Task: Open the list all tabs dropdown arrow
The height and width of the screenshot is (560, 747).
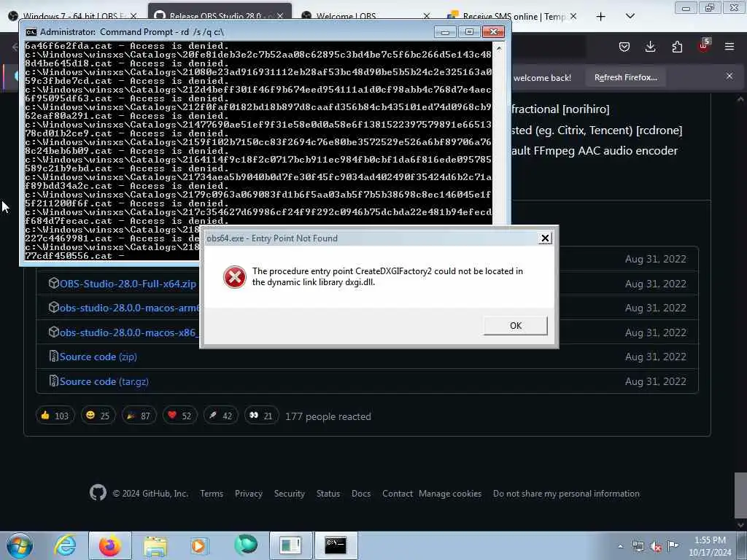Action: click(x=630, y=16)
